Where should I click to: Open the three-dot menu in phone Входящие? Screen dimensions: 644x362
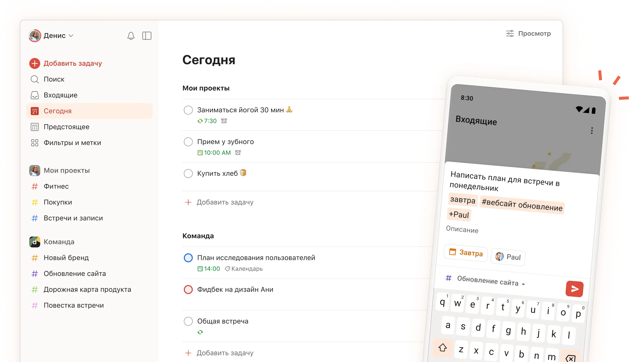pos(592,130)
